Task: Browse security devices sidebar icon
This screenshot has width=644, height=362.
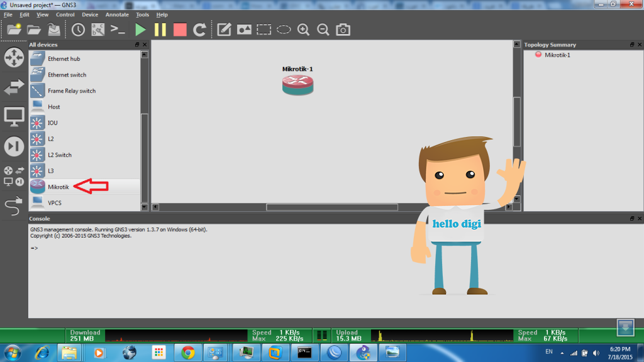Action: point(14,146)
